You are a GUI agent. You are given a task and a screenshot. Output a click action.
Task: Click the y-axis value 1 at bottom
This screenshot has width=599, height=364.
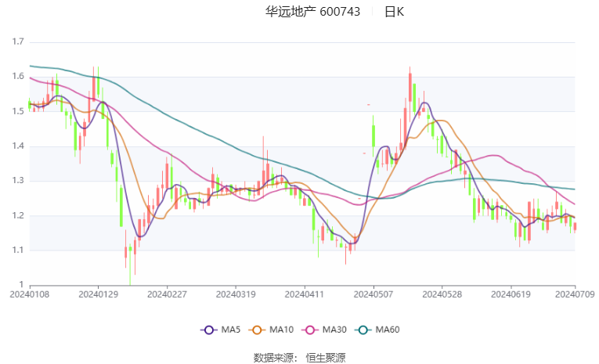click(x=21, y=285)
